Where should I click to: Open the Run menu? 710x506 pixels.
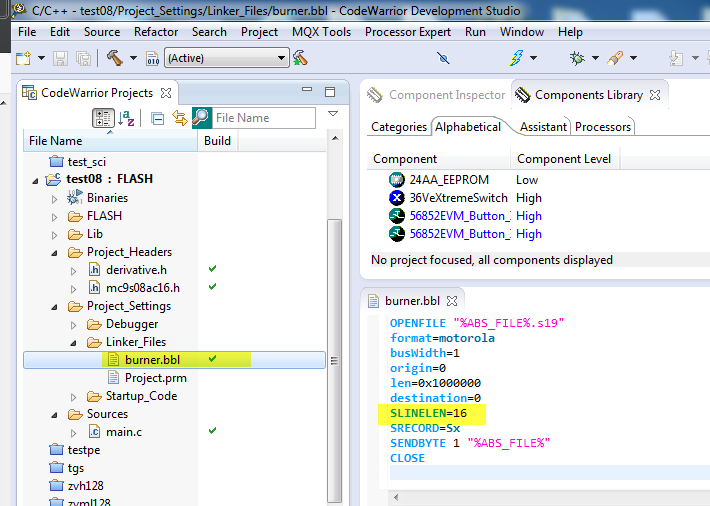coord(475,32)
